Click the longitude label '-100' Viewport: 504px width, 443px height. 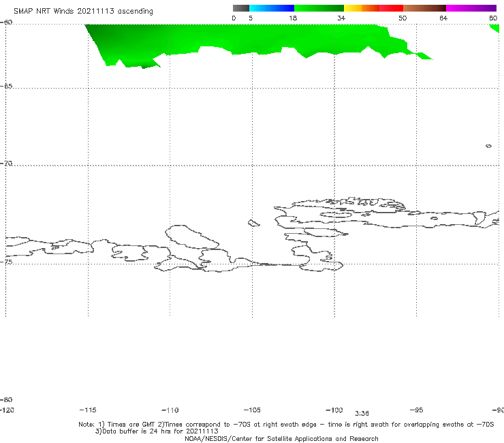[x=334, y=410]
